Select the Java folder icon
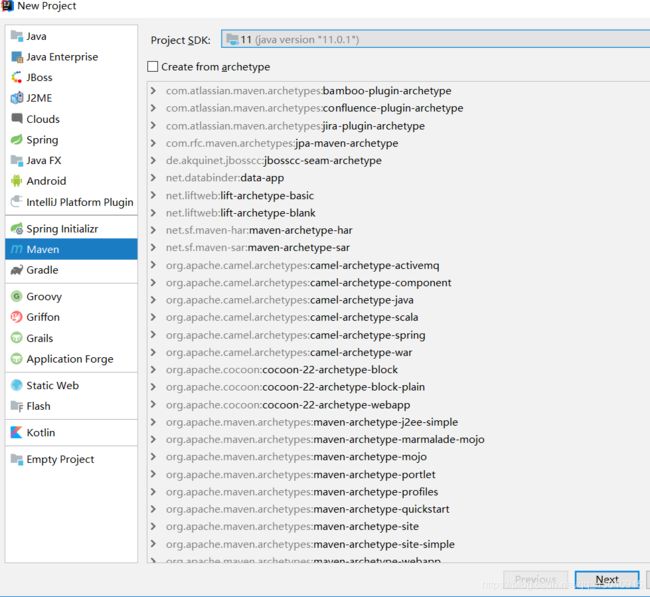The width and height of the screenshot is (650, 597). pyautogui.click(x=17, y=36)
